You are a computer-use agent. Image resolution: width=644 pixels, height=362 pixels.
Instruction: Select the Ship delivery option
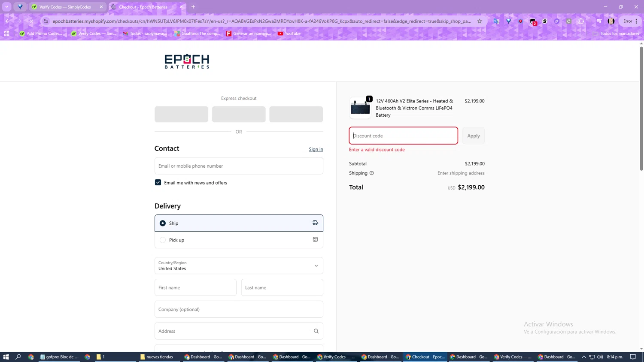coord(163,223)
